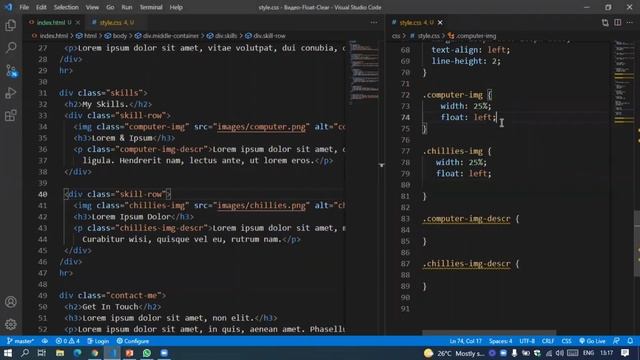Click div.skill-row breadcrumb
The width and height of the screenshot is (640, 360).
coord(269,36)
